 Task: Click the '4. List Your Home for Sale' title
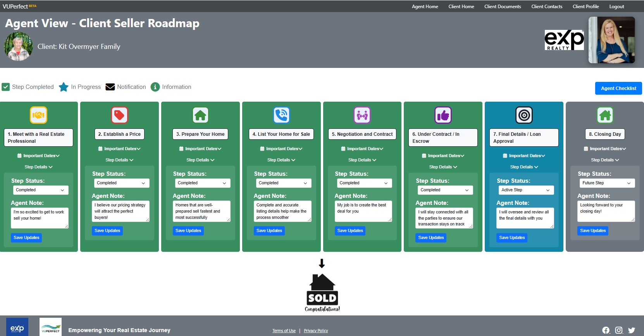tap(281, 134)
